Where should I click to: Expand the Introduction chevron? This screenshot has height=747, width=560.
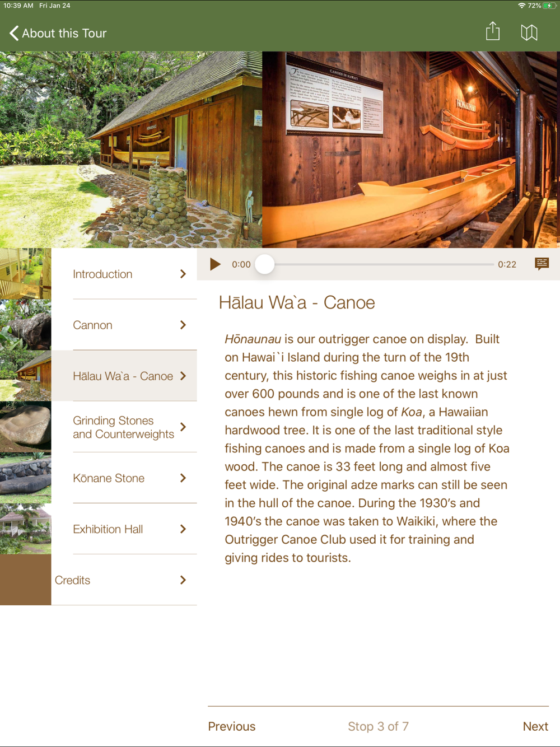point(183,274)
